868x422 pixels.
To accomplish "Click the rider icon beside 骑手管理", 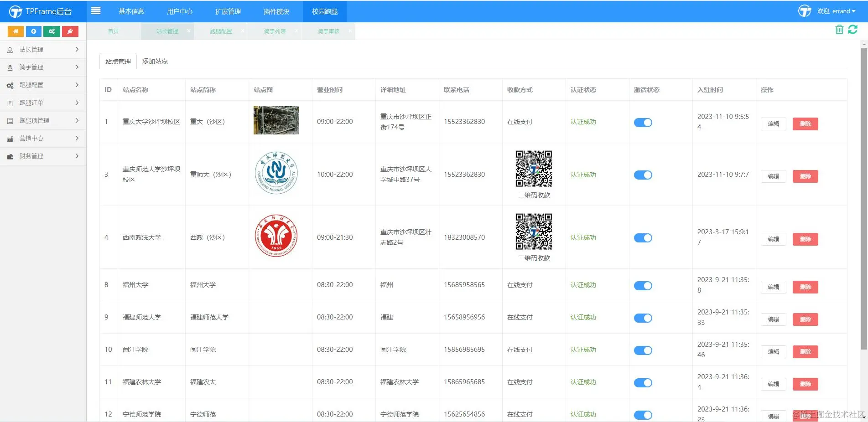I will coord(10,67).
